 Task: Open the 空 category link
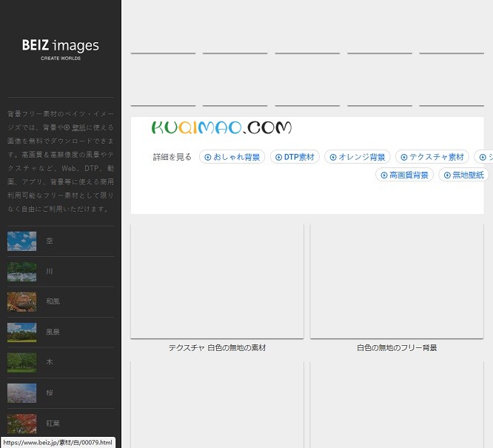(x=50, y=241)
